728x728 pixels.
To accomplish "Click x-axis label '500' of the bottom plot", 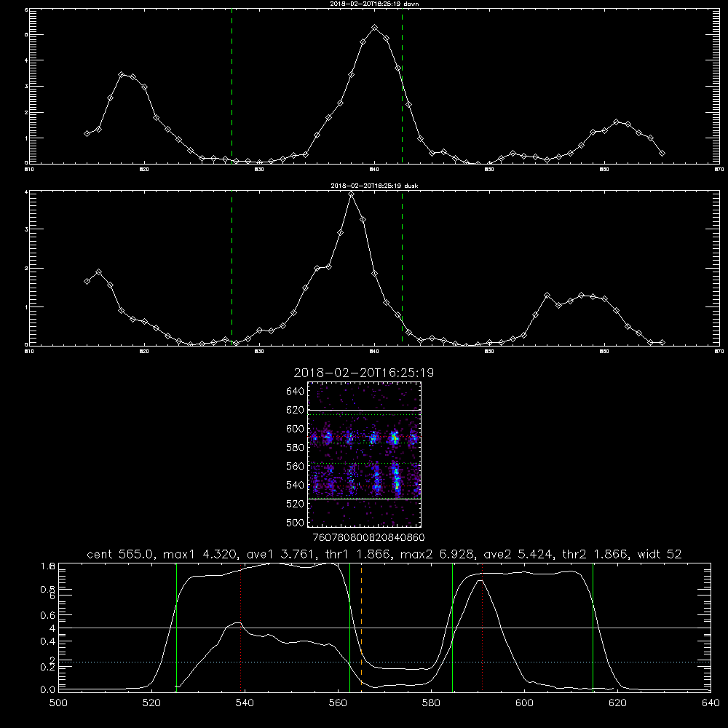I will point(58,703).
